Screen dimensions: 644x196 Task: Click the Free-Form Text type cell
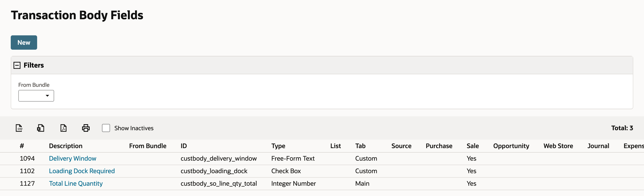point(293,158)
